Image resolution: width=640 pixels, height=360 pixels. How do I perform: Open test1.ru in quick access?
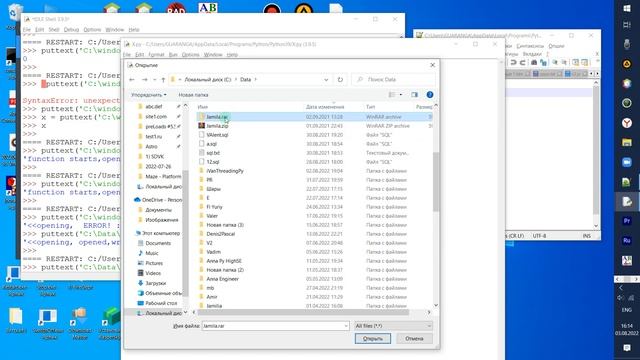153,136
